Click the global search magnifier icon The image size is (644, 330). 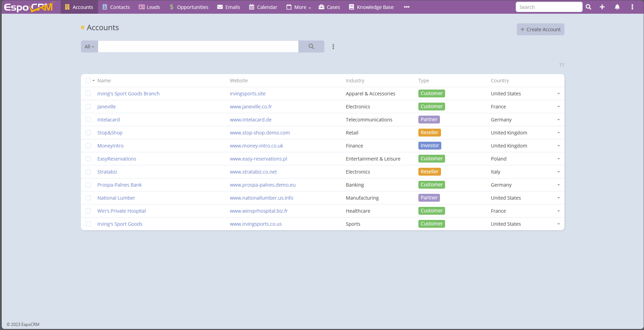point(588,7)
